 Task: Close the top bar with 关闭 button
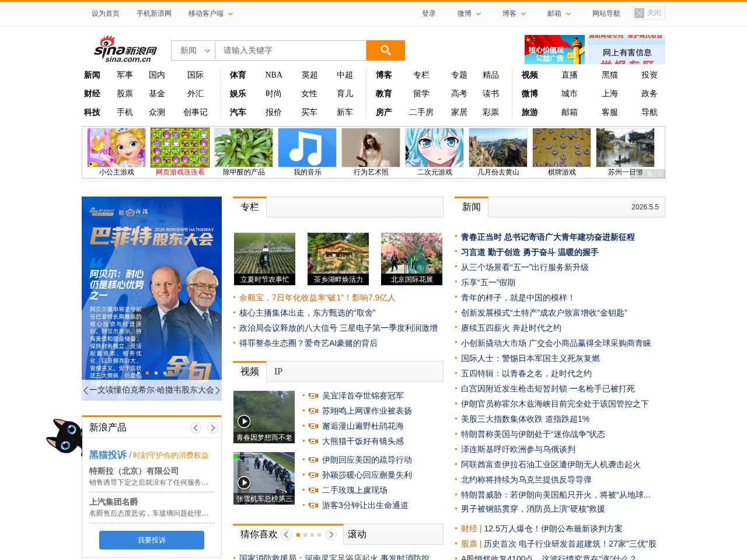pyautogui.click(x=649, y=13)
